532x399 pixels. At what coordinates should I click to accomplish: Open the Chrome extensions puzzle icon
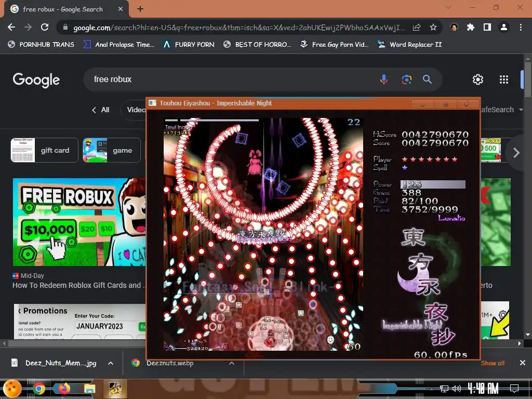(471, 27)
